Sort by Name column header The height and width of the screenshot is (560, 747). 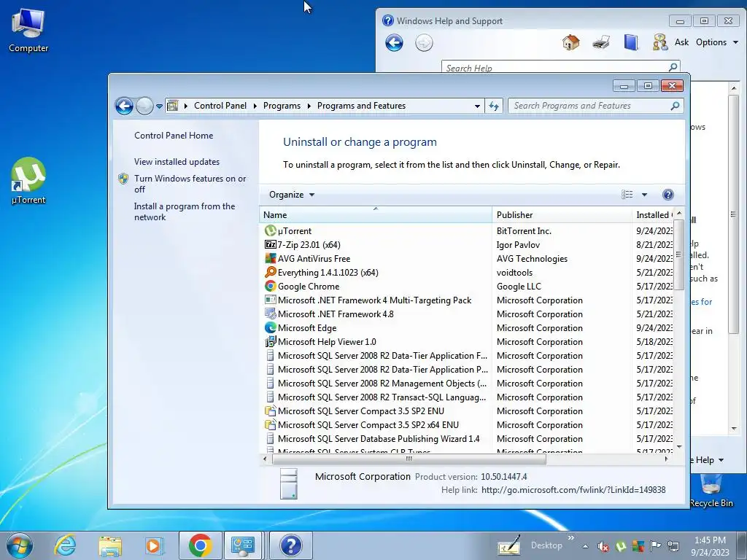(376, 215)
